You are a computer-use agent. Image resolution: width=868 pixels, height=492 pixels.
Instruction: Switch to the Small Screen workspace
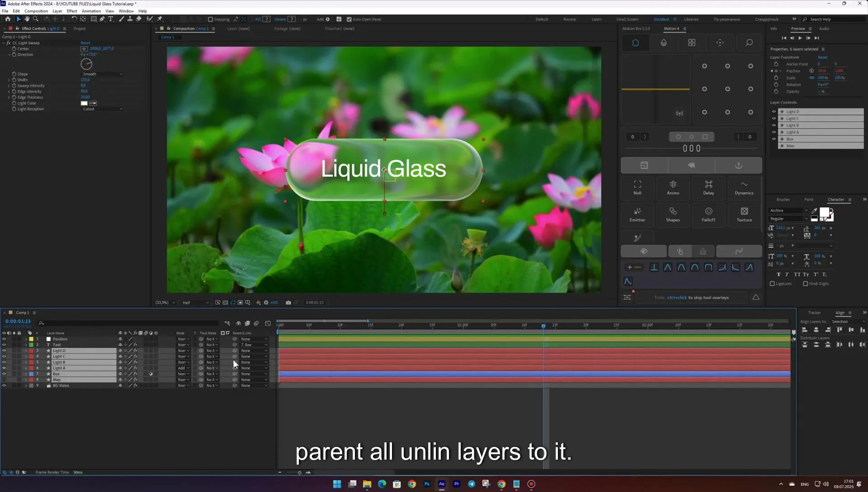point(627,19)
